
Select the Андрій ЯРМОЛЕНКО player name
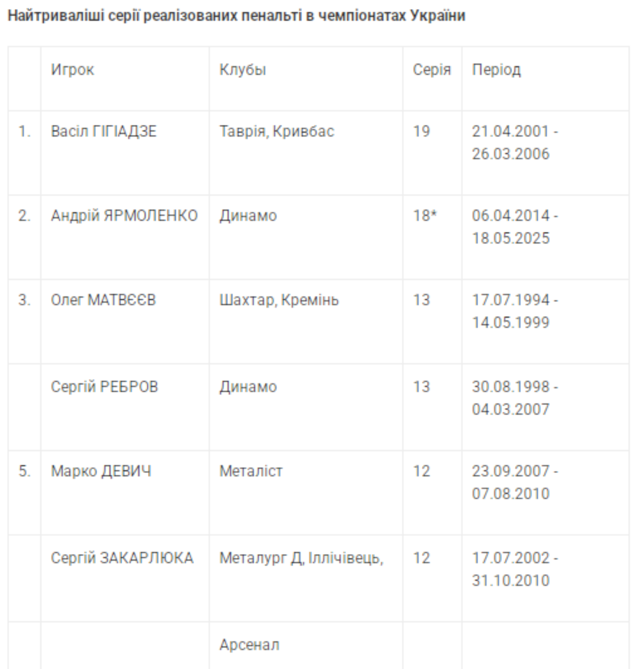click(x=124, y=215)
